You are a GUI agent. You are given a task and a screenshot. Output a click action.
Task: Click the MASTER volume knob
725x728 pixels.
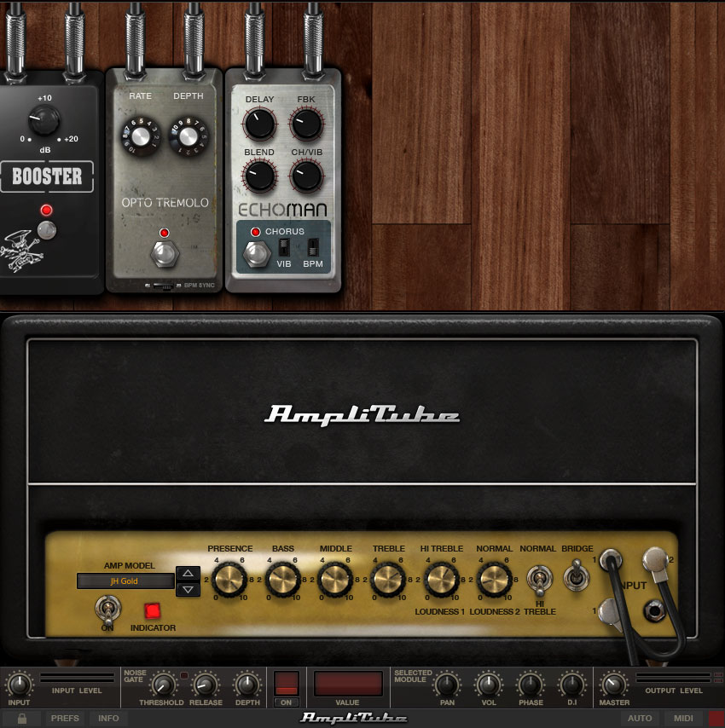pyautogui.click(x=614, y=685)
